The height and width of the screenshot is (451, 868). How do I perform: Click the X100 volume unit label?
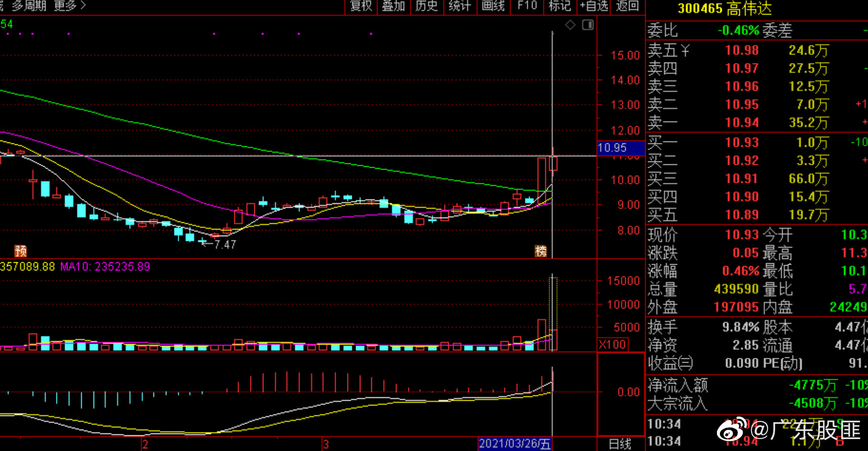(613, 344)
